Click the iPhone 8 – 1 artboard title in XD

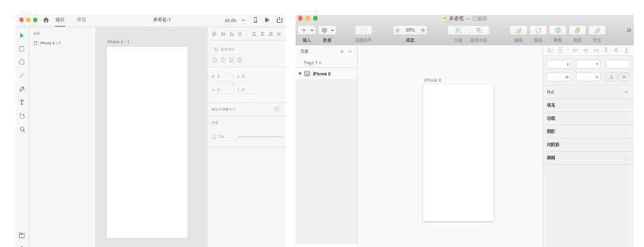[118, 42]
